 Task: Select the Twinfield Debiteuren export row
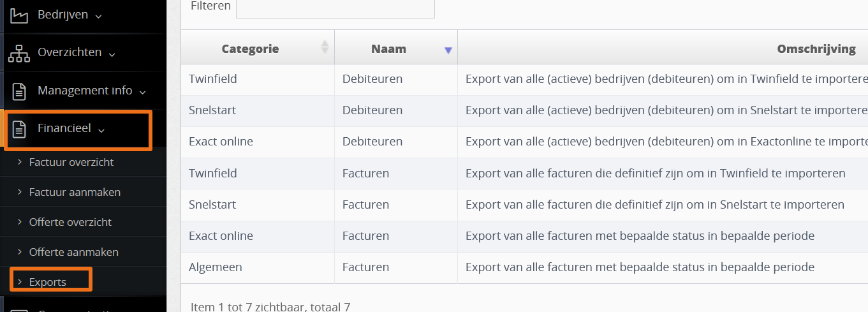click(x=524, y=79)
